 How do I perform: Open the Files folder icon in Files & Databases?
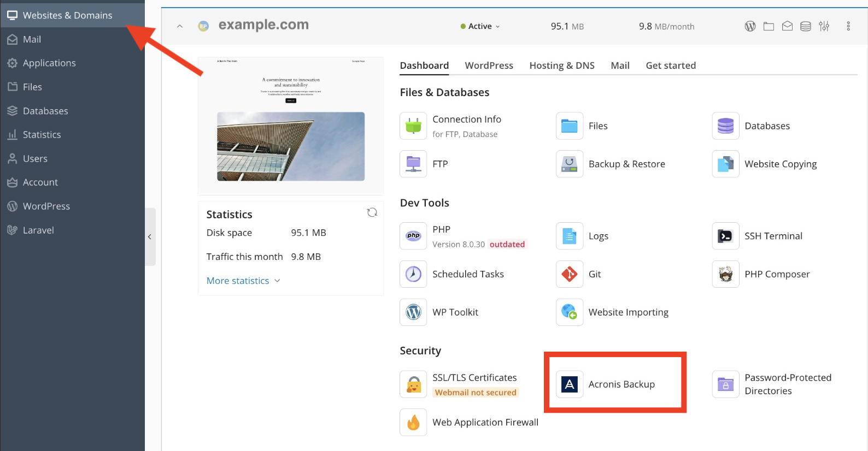click(x=570, y=126)
